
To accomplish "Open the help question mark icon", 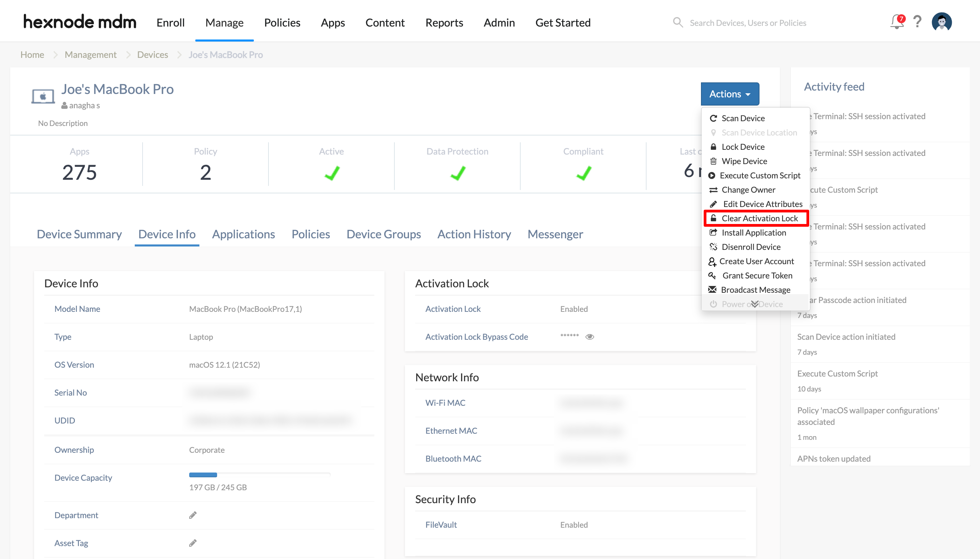I will click(917, 22).
